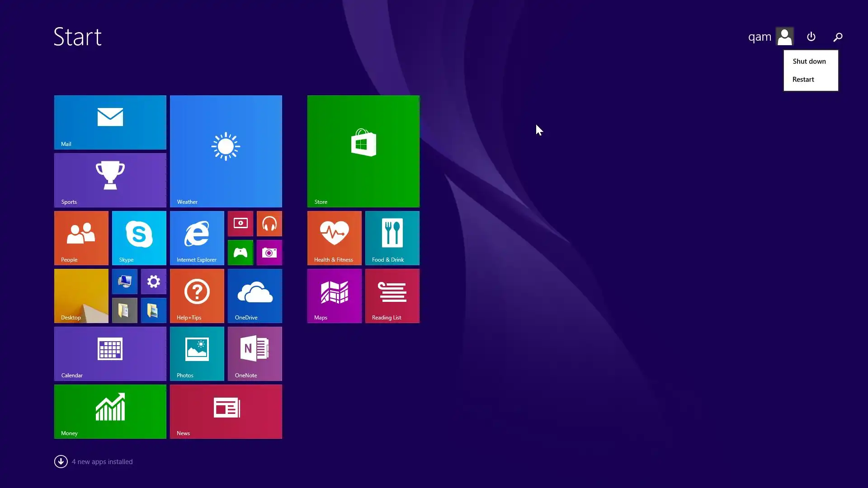Launch the OneNote tile

coord(255,353)
